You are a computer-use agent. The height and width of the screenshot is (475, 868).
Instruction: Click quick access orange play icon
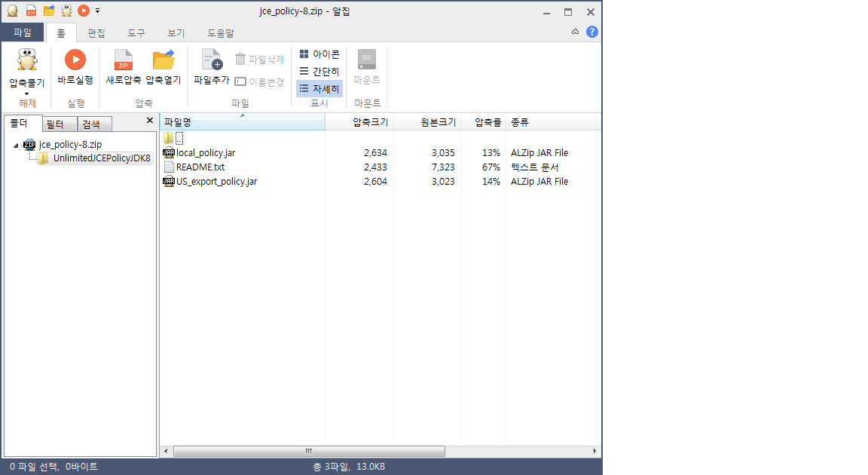(x=84, y=11)
